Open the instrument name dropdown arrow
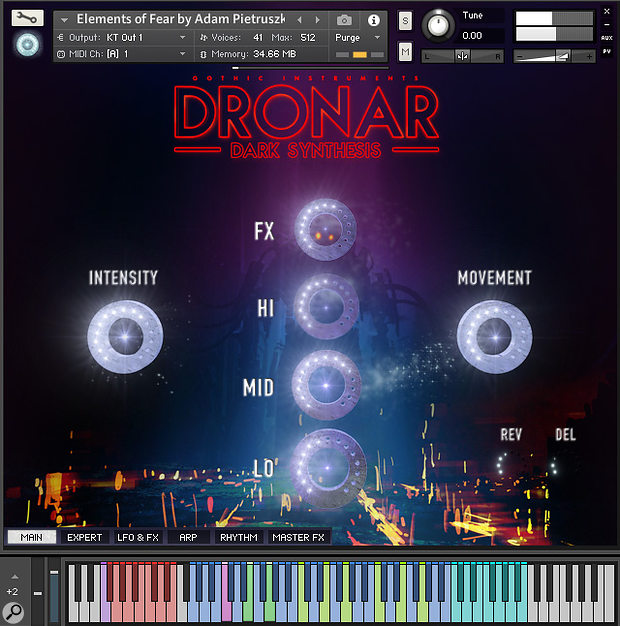Viewport: 620px width, 626px height. pos(64,20)
